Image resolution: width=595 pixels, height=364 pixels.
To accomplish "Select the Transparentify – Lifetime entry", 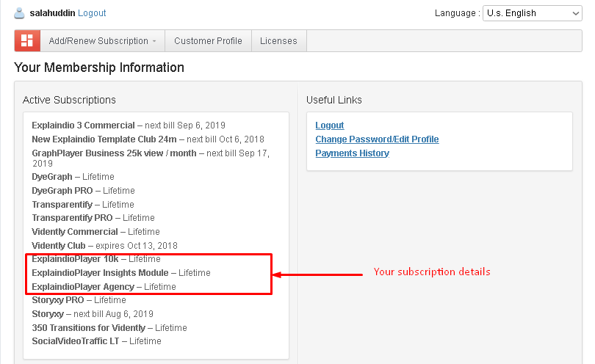I will pos(83,204).
